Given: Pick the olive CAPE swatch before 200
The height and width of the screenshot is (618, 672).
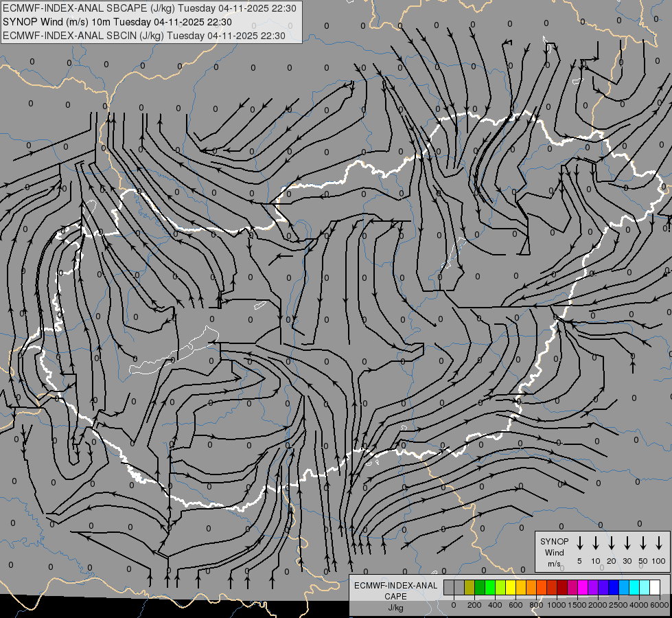Looking at the screenshot, I should point(470,588).
